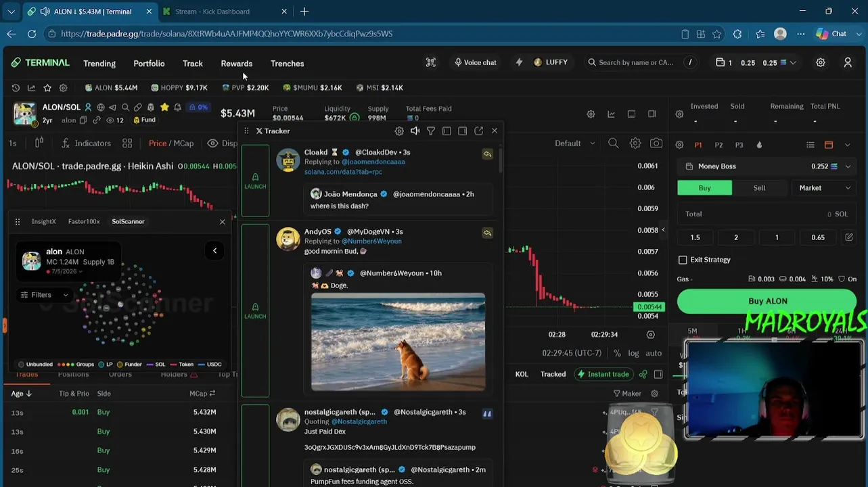Open the Indicators button

click(x=86, y=143)
